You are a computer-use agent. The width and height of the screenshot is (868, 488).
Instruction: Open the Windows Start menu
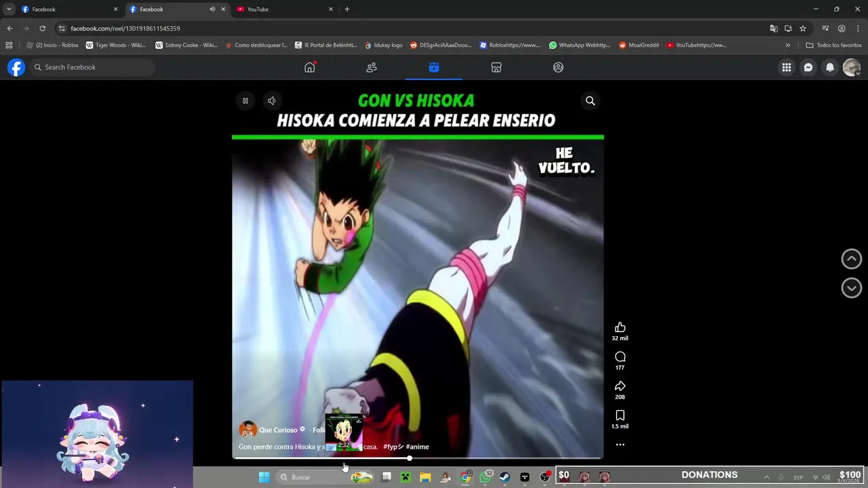pyautogui.click(x=264, y=477)
